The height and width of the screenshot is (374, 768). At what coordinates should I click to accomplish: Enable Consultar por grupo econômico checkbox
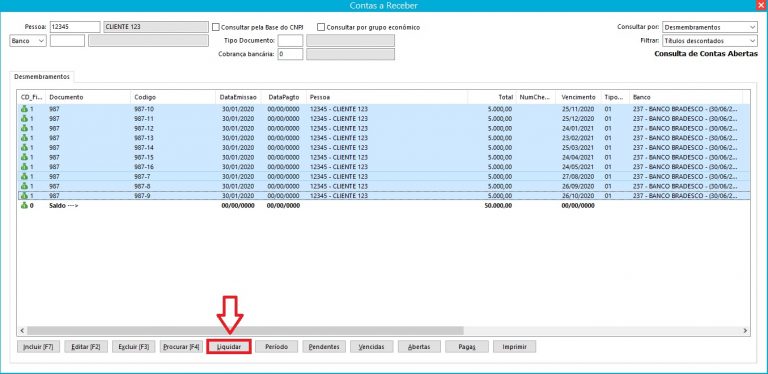pos(321,27)
